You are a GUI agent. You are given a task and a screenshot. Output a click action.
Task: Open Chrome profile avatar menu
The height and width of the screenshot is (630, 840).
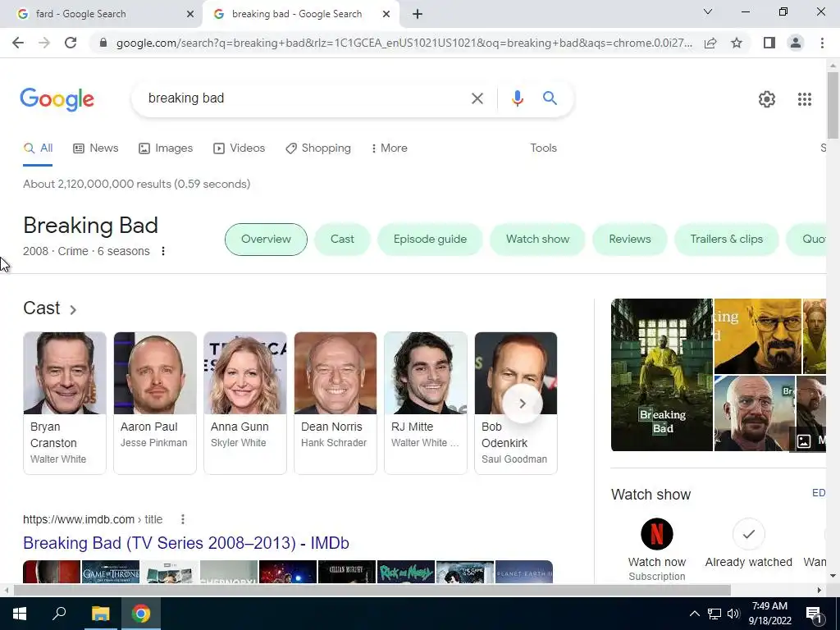pos(796,43)
